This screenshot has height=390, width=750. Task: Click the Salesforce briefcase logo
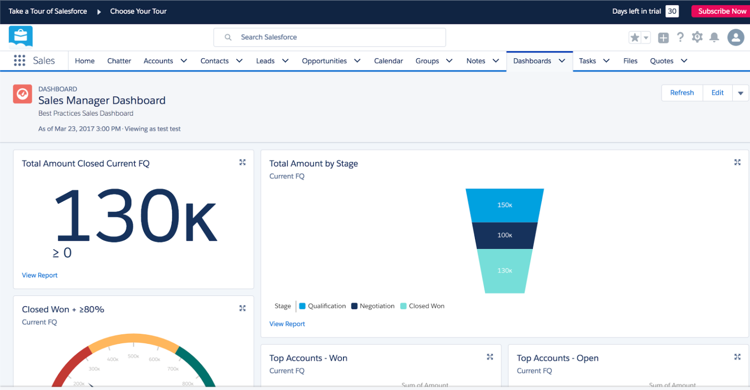[x=21, y=37]
